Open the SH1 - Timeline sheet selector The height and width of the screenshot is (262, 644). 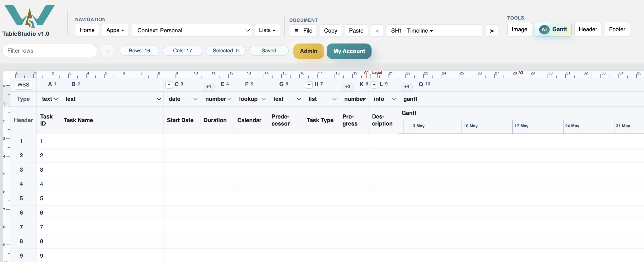434,31
